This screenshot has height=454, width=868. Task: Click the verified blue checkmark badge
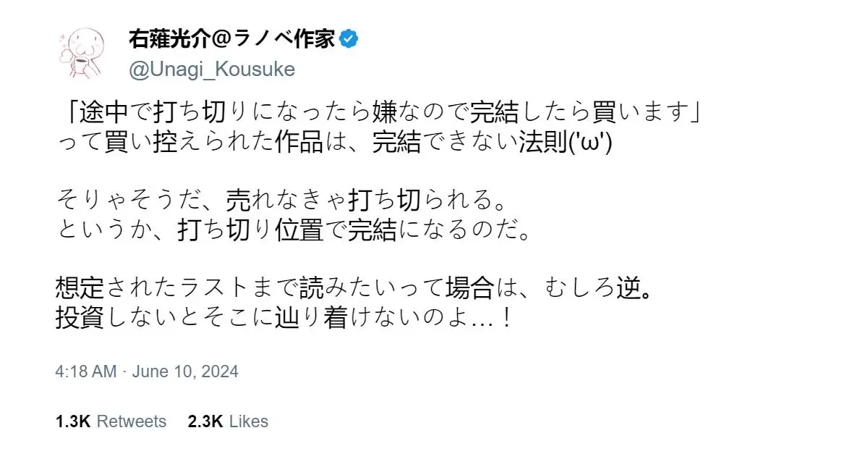click(349, 39)
